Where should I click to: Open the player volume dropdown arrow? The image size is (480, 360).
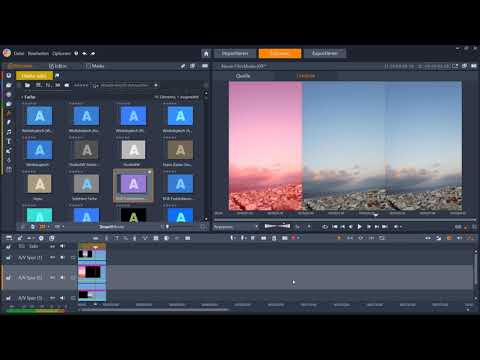click(x=401, y=227)
